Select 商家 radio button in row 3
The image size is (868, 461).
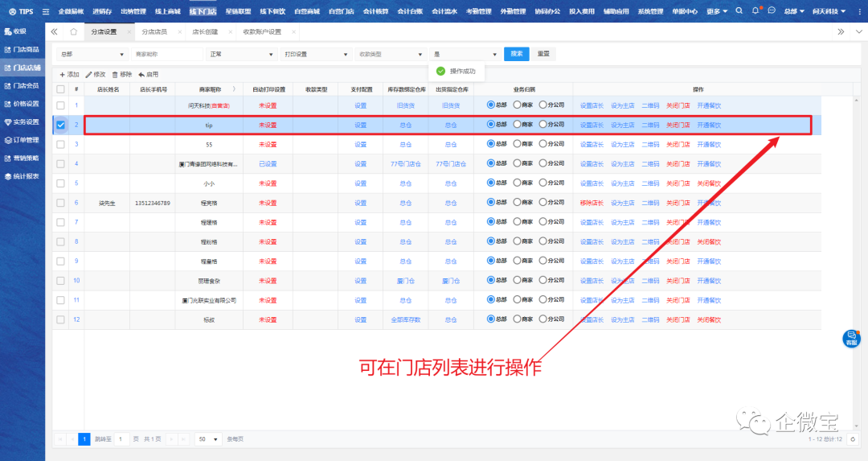coord(518,144)
